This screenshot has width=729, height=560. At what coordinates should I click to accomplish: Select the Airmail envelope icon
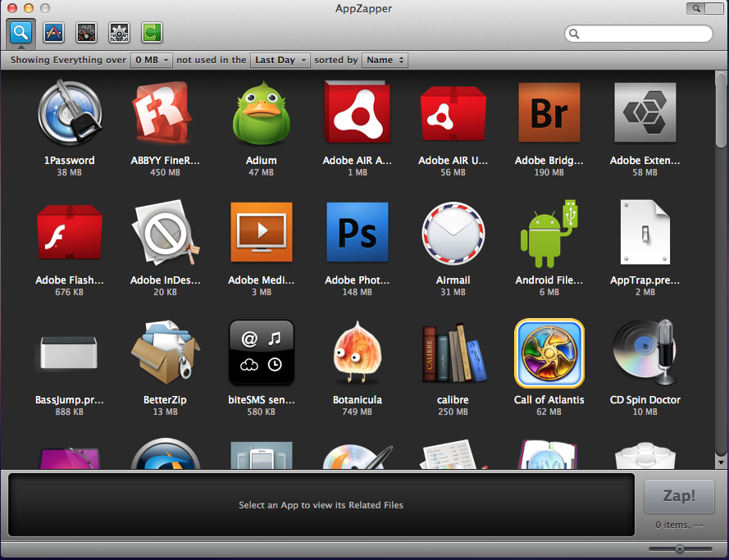[x=453, y=234]
